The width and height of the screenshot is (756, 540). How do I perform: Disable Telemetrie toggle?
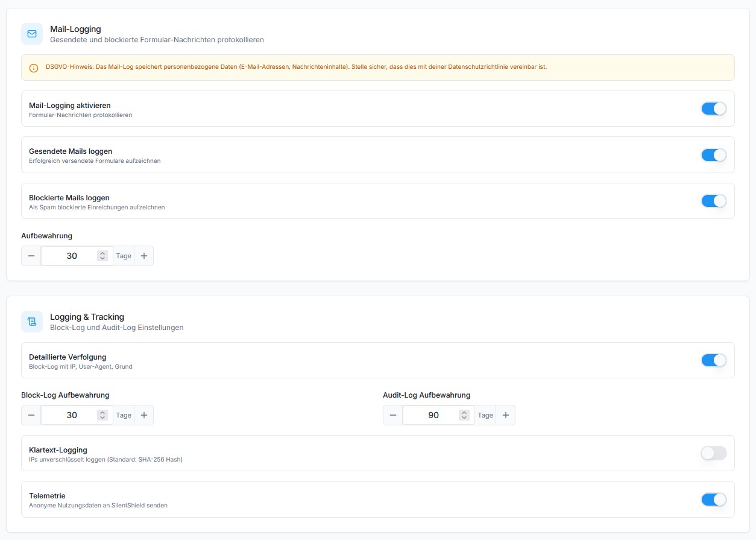click(713, 500)
